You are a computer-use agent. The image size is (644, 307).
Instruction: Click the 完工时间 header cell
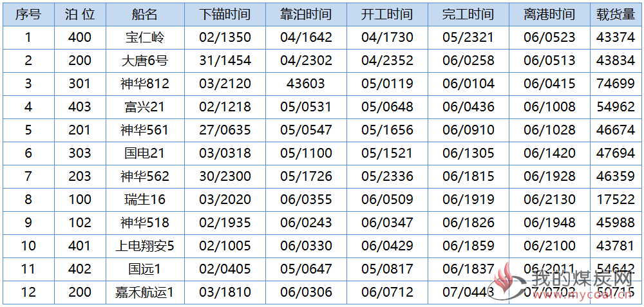click(x=468, y=14)
